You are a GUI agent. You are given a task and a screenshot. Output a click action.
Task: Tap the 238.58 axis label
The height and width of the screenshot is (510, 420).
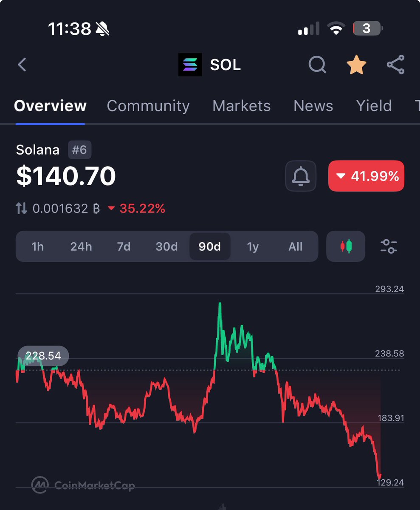(389, 354)
